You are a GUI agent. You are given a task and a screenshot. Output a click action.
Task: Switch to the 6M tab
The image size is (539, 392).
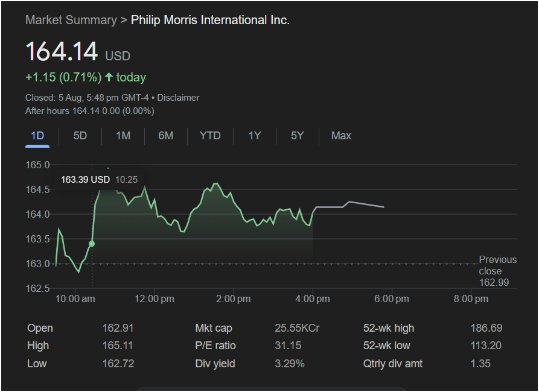tap(166, 136)
